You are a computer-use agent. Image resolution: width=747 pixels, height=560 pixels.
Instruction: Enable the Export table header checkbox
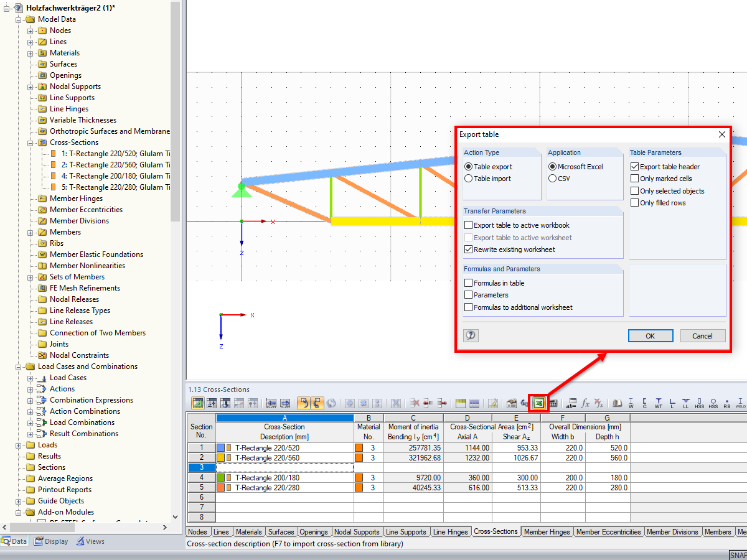coord(635,166)
